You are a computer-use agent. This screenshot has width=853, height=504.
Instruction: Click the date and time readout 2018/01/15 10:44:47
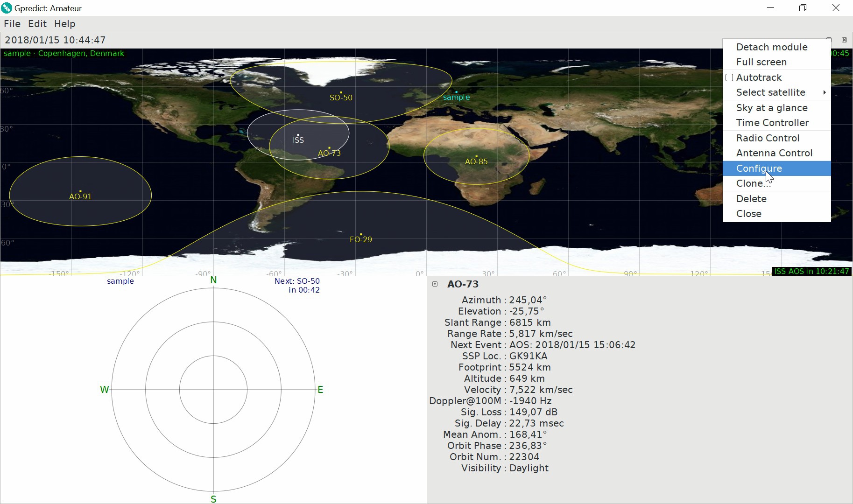[x=55, y=40]
